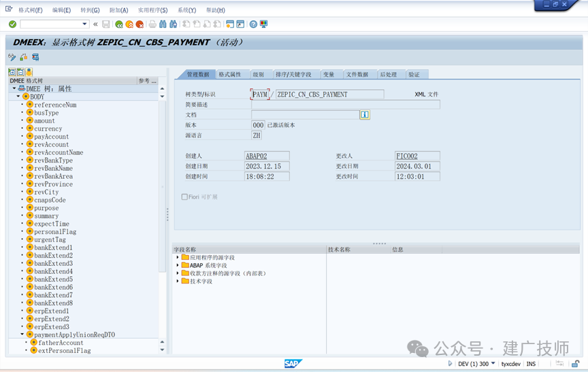Click the Create New Session icon
This screenshot has height=372, width=588.
click(x=230, y=24)
